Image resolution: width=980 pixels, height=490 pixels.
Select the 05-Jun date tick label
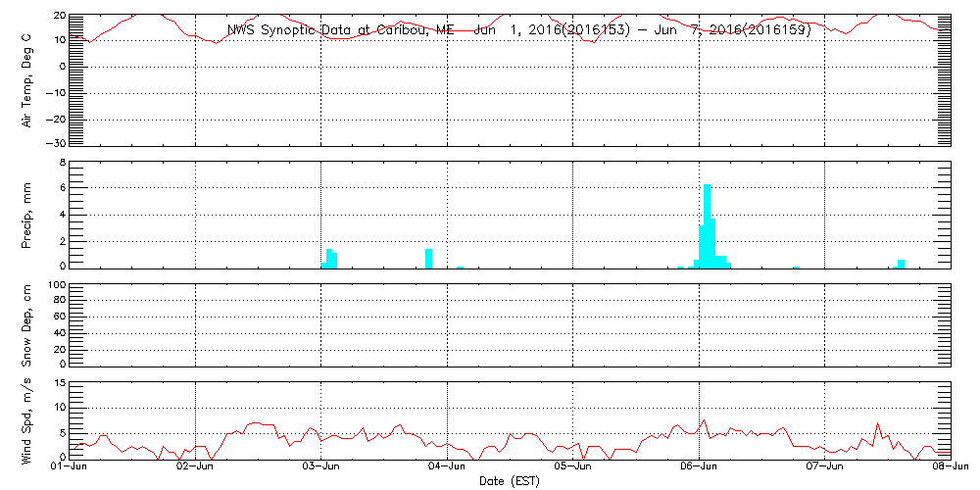(x=572, y=467)
